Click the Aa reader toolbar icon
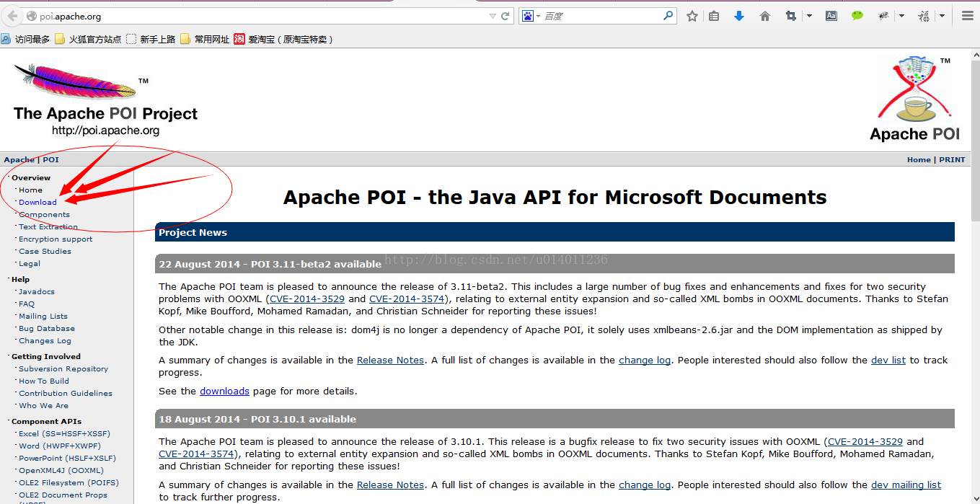This screenshot has height=504, width=980. pyautogui.click(x=831, y=16)
